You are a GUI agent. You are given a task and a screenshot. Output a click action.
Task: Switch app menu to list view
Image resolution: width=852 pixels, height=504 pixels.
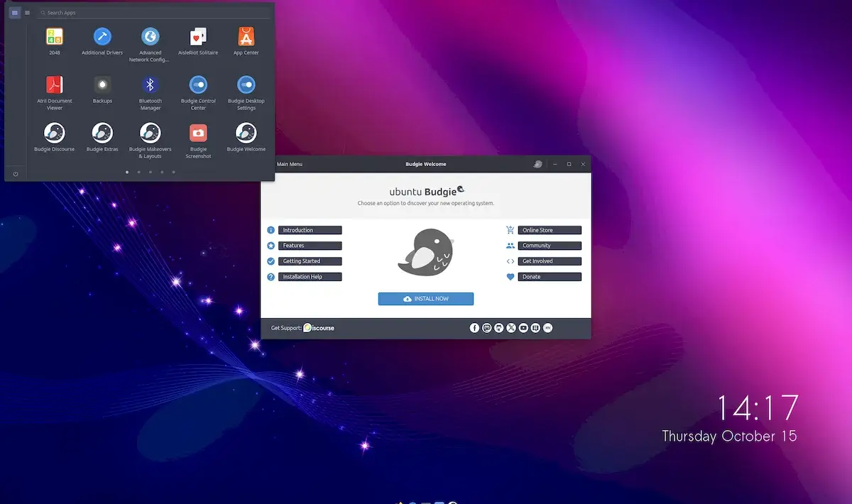tap(27, 13)
